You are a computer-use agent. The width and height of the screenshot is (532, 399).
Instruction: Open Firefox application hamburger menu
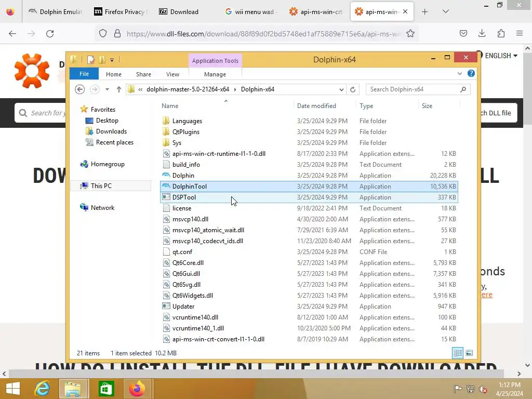[520, 33]
